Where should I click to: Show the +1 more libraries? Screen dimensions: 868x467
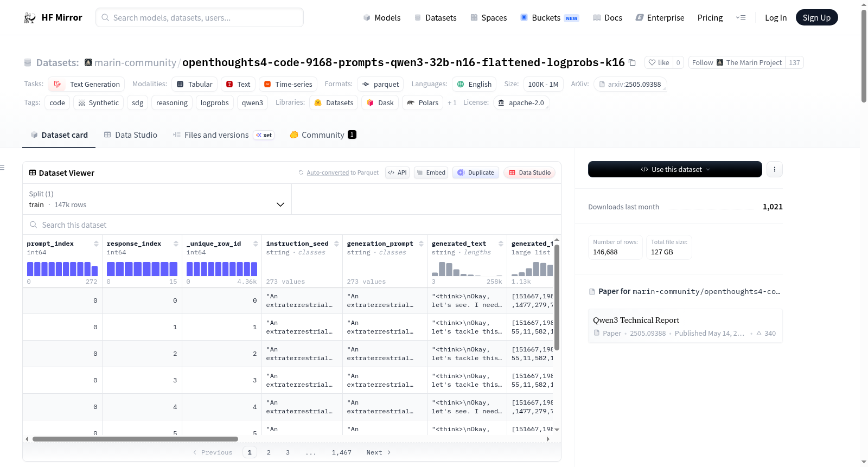[452, 103]
